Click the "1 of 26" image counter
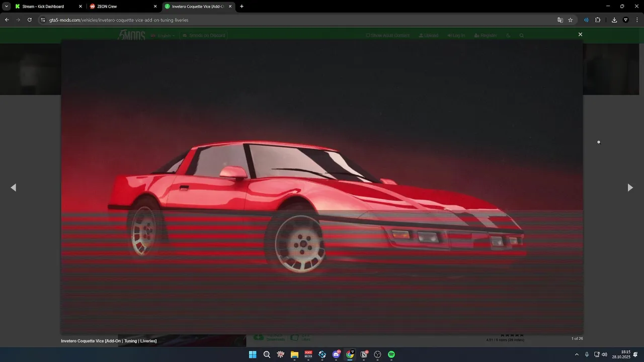The width and height of the screenshot is (644, 362). tap(577, 338)
